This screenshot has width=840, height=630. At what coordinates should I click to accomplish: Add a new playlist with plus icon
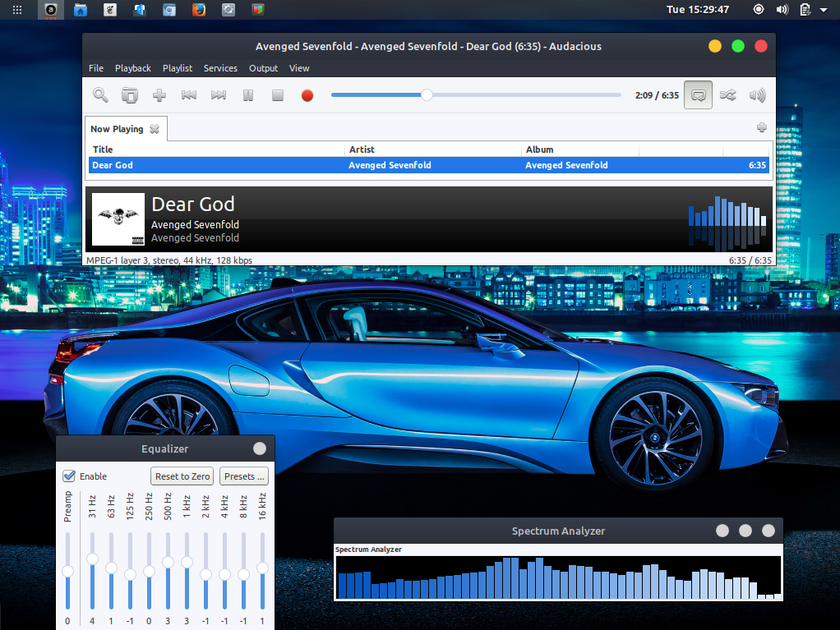pyautogui.click(x=762, y=127)
